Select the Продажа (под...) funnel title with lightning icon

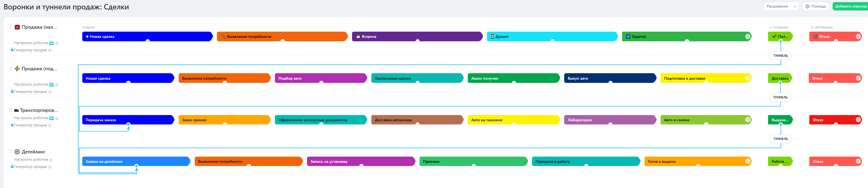pyautogui.click(x=39, y=68)
